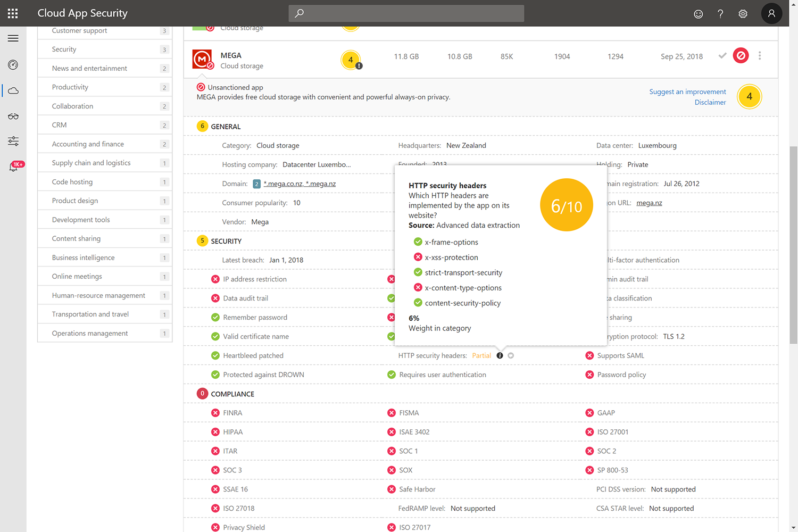Select the Security category in the list
The image size is (798, 532).
click(x=64, y=49)
